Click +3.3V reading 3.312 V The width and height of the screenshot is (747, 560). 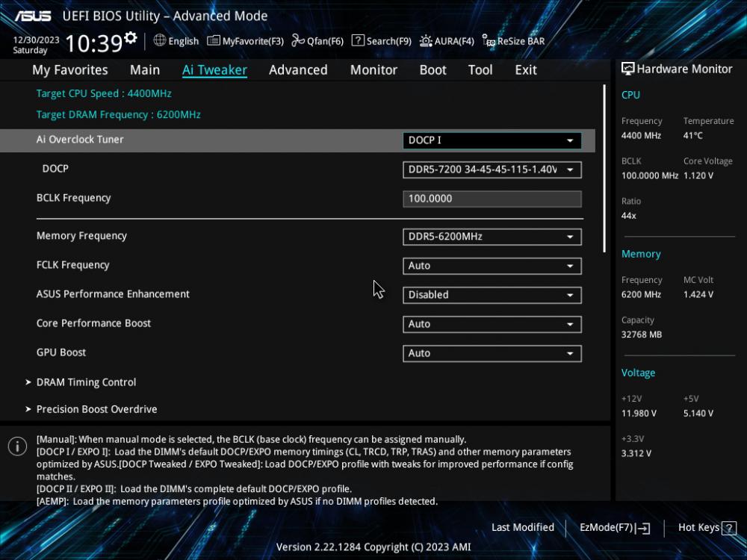(x=636, y=453)
